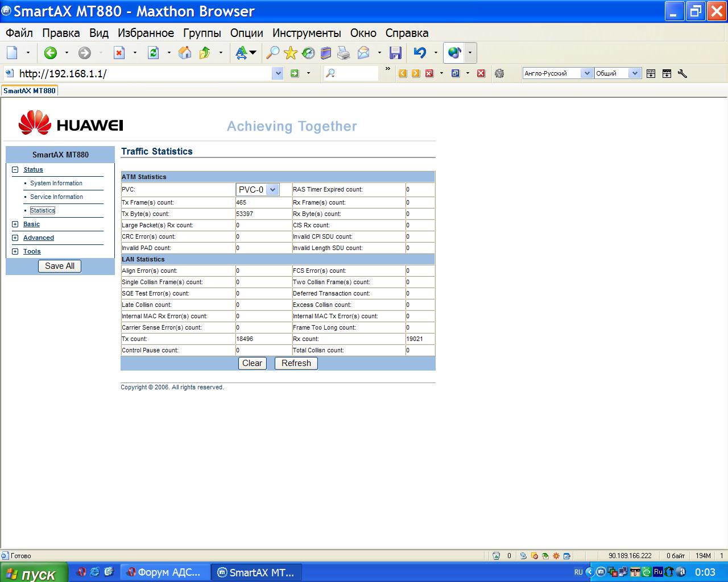Open the Service Information link
This screenshot has width=728, height=582.
pos(56,197)
